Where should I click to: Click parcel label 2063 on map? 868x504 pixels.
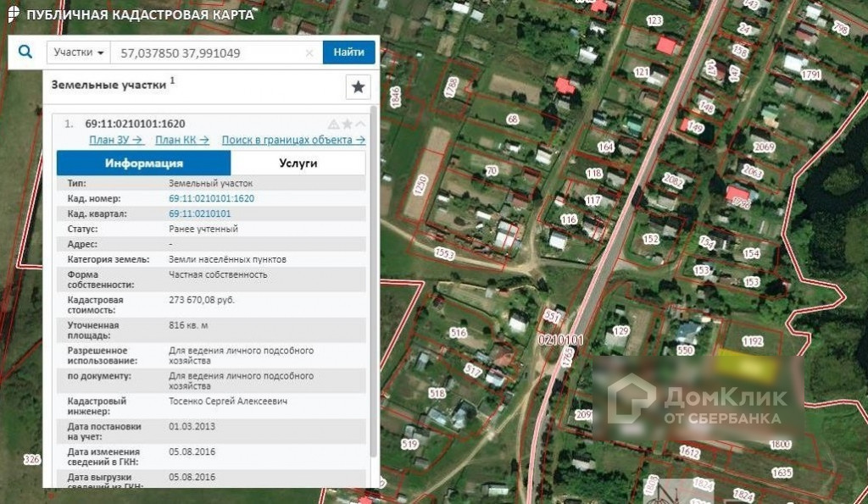pyautogui.click(x=753, y=171)
